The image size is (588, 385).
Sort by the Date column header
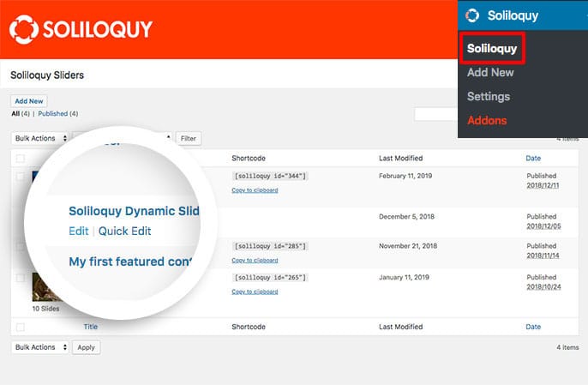click(533, 159)
